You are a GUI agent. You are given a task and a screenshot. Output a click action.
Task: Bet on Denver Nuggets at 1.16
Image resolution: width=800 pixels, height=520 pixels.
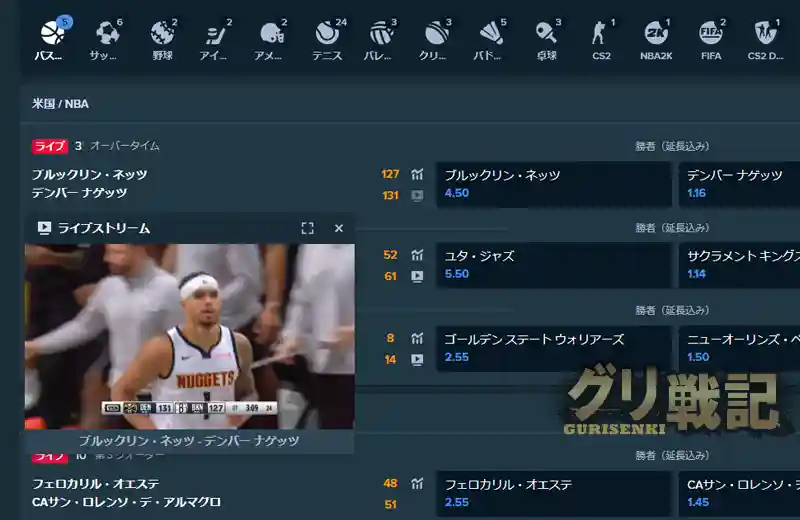click(740, 184)
